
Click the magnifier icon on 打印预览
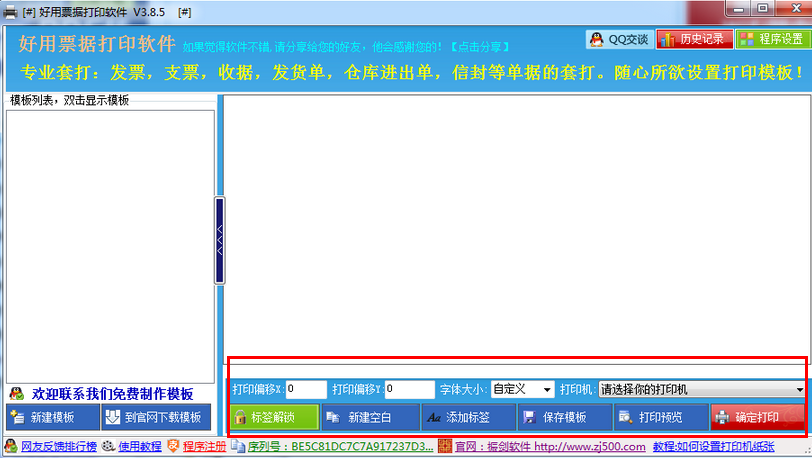626,417
